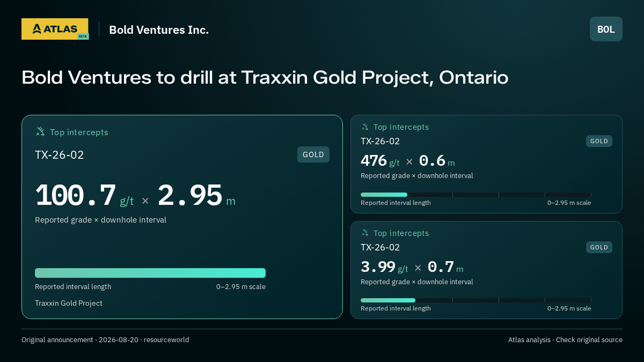
Task: Click the headline about Traxxin Gold Project
Action: coord(265,78)
